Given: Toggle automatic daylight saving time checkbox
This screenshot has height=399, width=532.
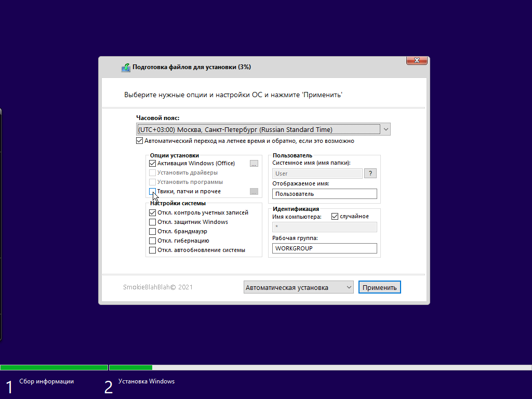Looking at the screenshot, I should pyautogui.click(x=139, y=141).
